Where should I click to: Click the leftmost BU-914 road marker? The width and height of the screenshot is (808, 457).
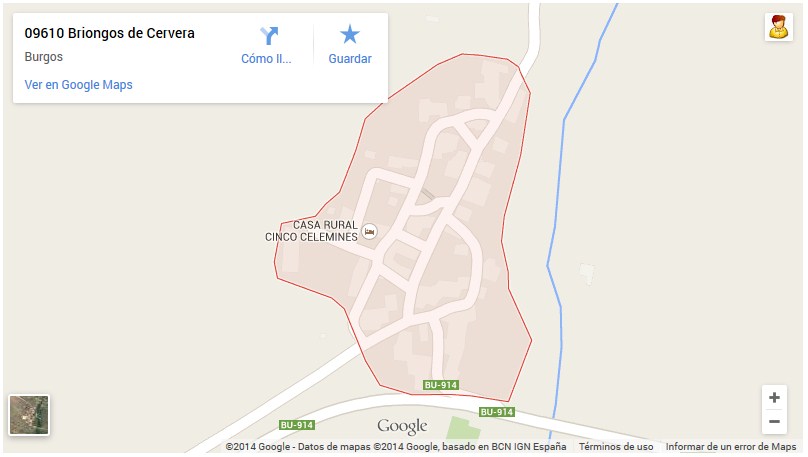click(x=297, y=425)
